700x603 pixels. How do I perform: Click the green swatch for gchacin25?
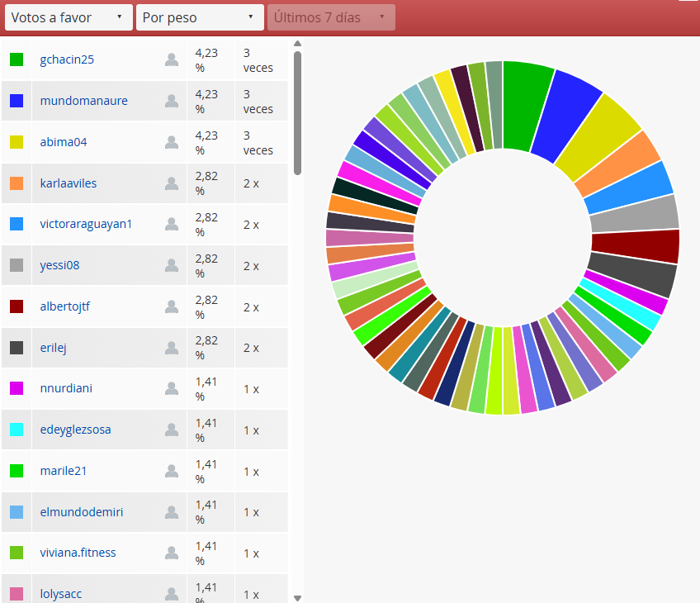click(17, 59)
